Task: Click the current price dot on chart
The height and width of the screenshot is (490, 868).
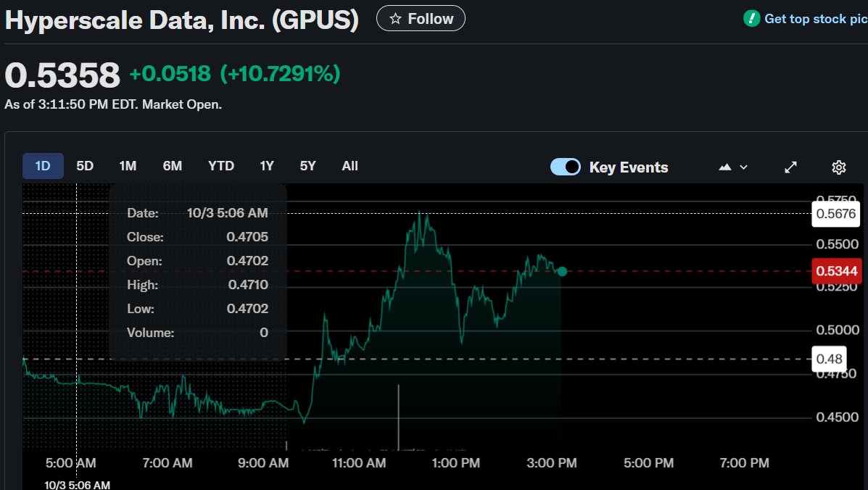Action: (562, 272)
